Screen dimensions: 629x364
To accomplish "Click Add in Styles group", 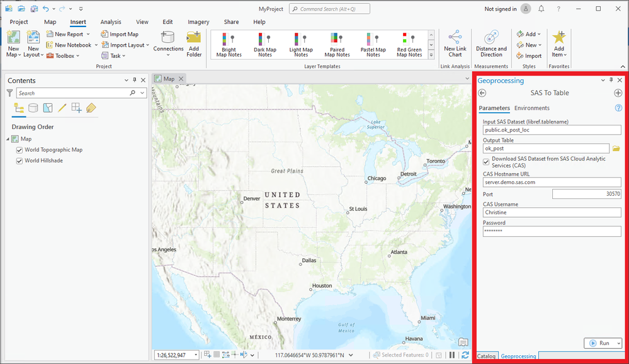I will pos(529,34).
